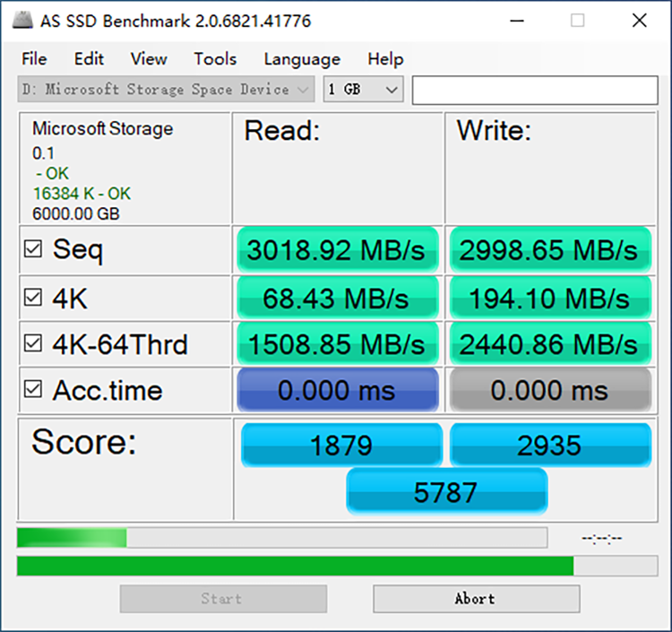The width and height of the screenshot is (672, 632).
Task: Open the Language menu
Action: click(x=302, y=59)
